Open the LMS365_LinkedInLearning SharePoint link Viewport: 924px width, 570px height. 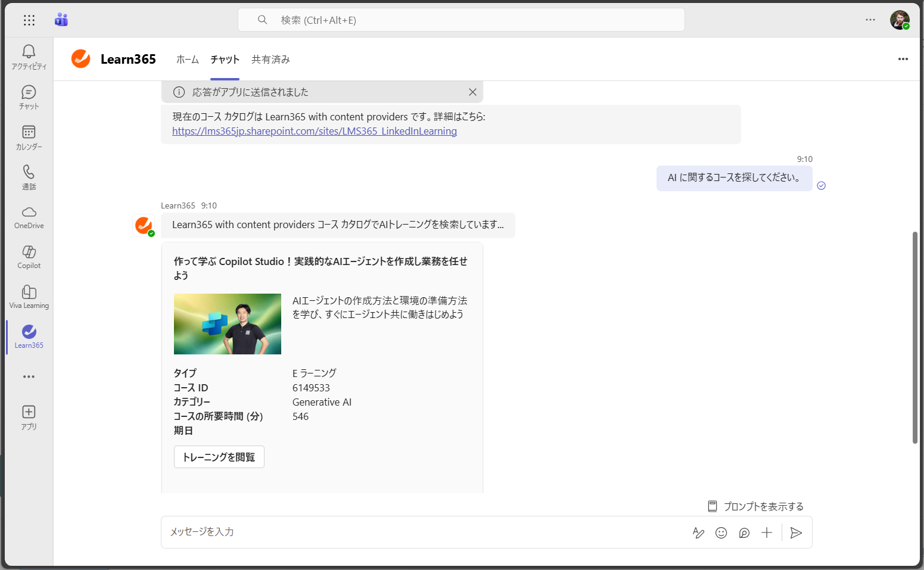315,131
